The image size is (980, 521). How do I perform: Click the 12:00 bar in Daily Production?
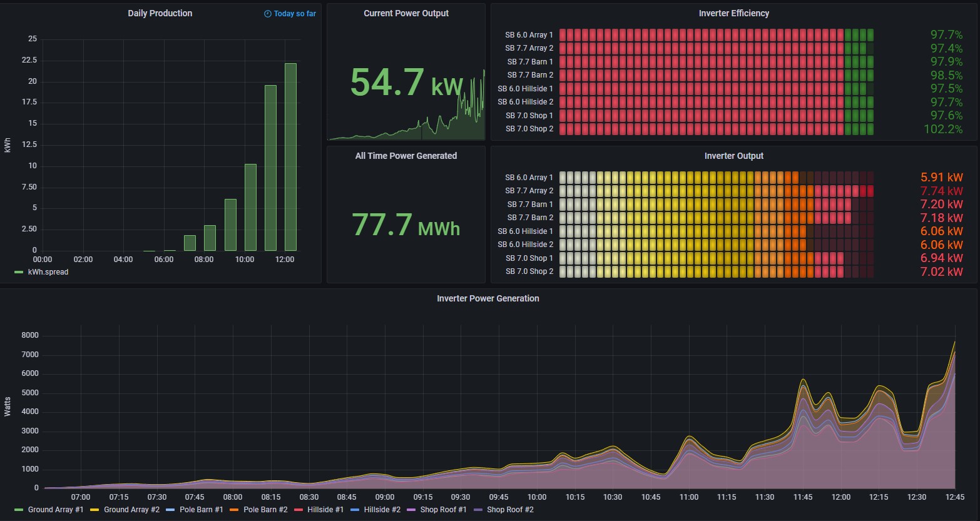click(290, 156)
